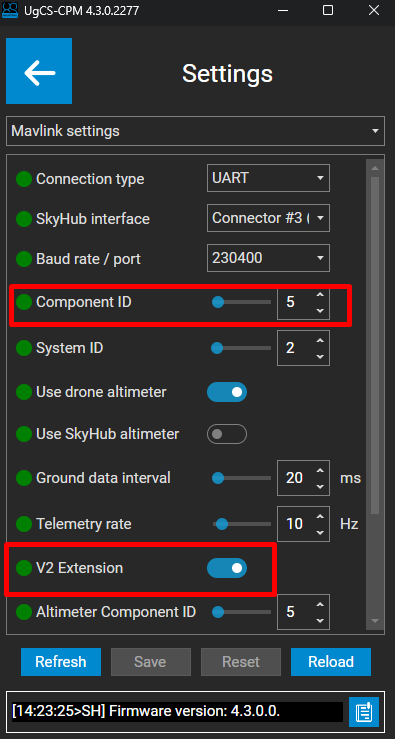
Task: Click green status dot beside Use drone altimeter
Action: point(24,392)
